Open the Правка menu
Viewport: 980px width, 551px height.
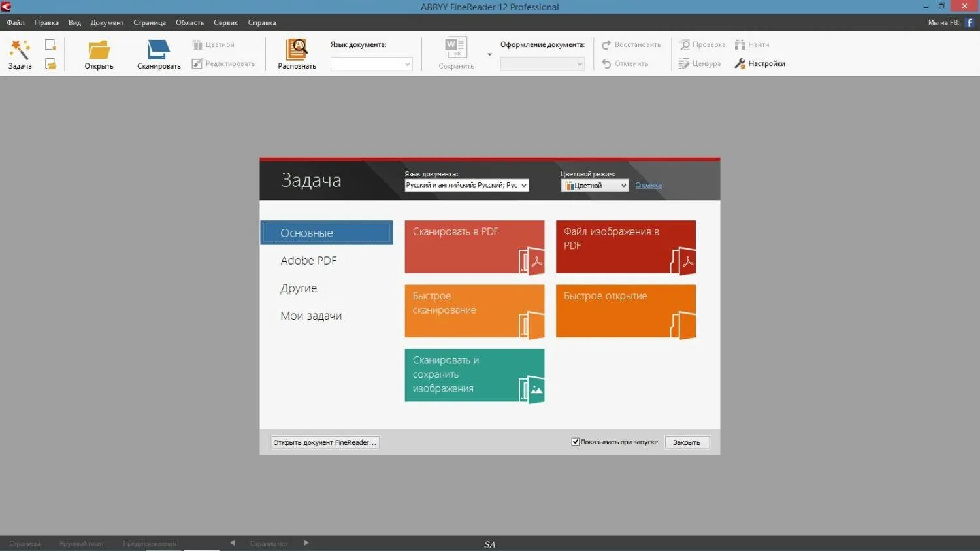point(46,22)
